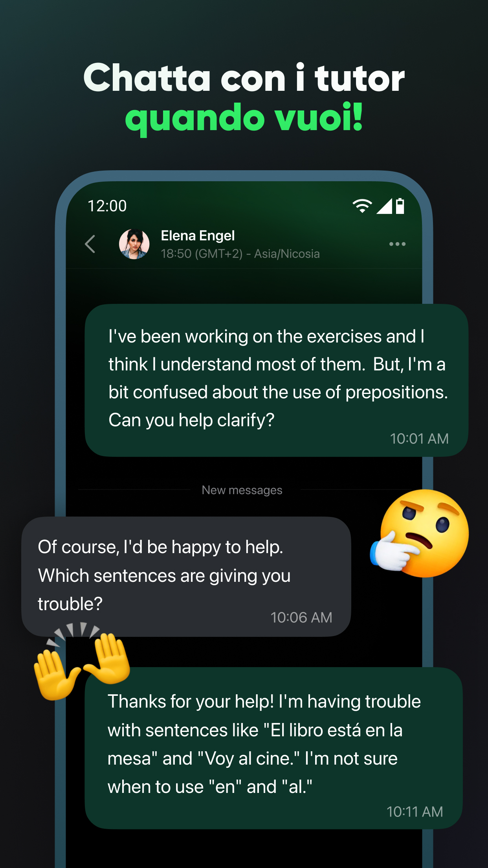Click the 10:06 AM message timestamp
The width and height of the screenshot is (488, 868).
(x=301, y=618)
